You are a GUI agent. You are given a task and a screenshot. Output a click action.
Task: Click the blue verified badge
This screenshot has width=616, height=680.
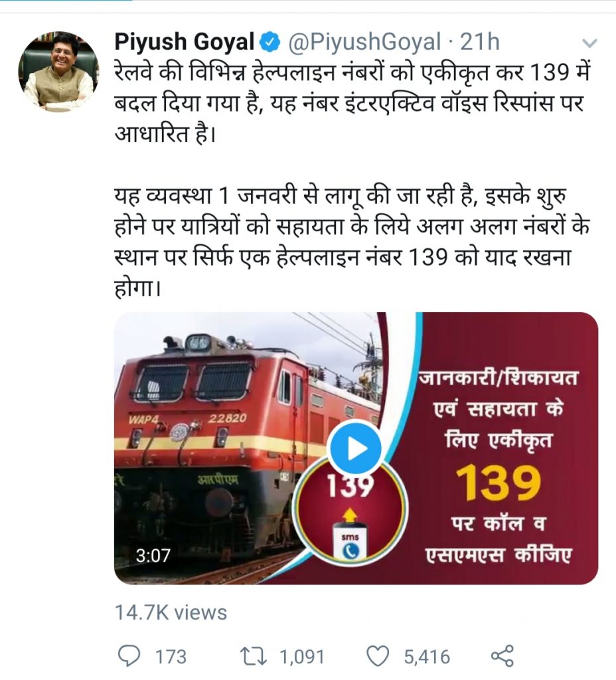point(269,42)
